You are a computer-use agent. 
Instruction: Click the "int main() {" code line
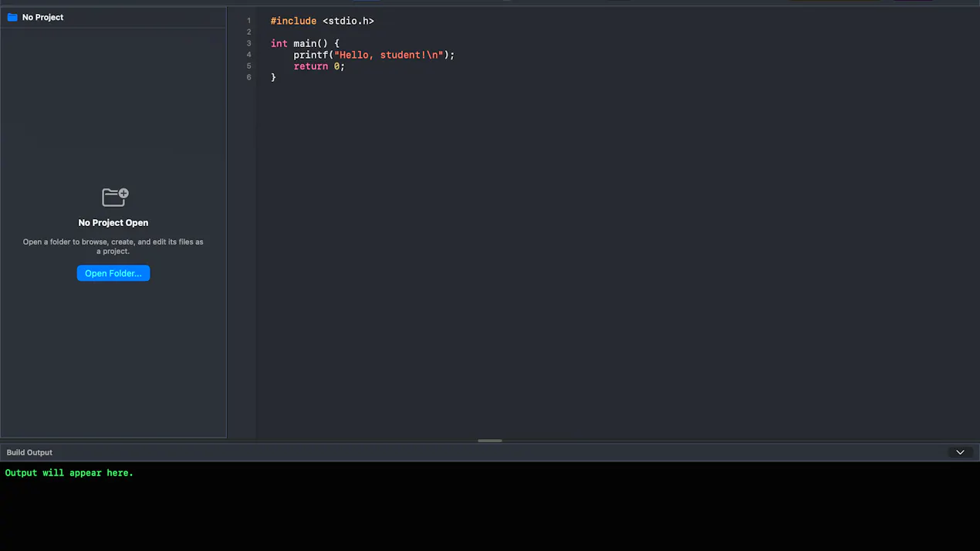[x=305, y=43]
